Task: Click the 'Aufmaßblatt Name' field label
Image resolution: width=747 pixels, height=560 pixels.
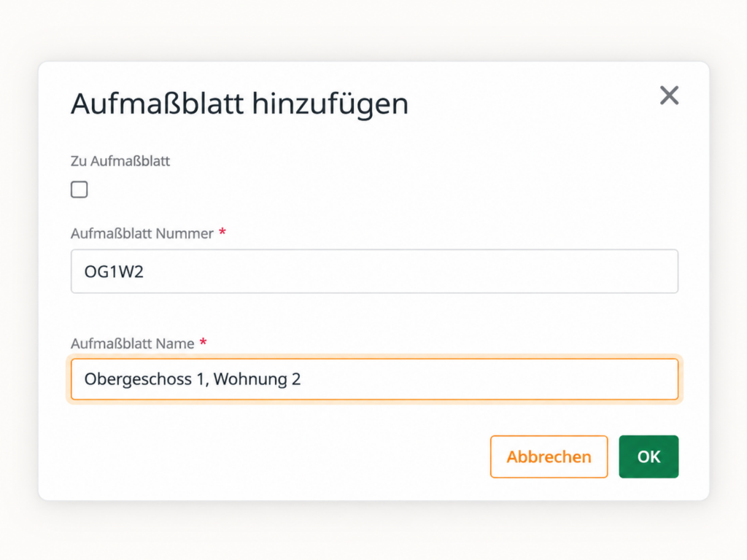Action: click(133, 343)
